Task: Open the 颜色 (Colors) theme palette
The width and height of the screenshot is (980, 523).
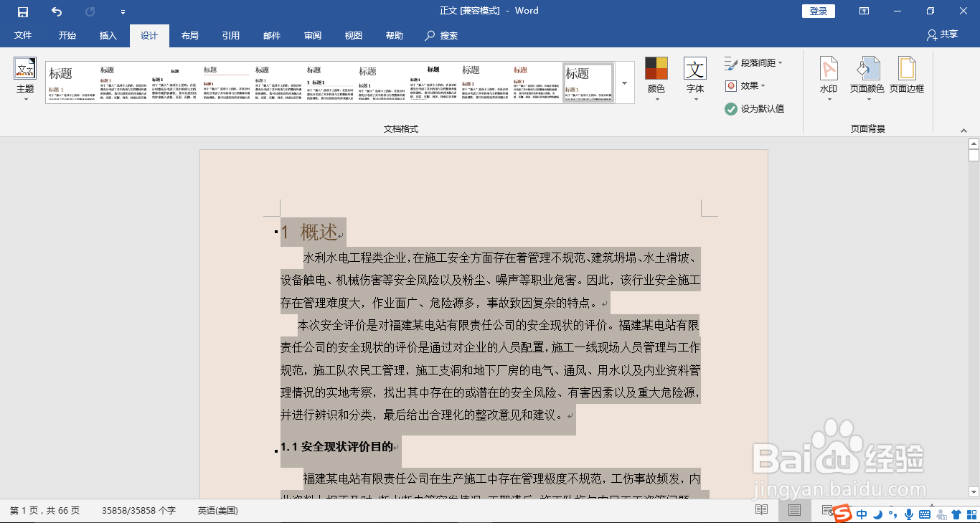Action: coord(656,80)
